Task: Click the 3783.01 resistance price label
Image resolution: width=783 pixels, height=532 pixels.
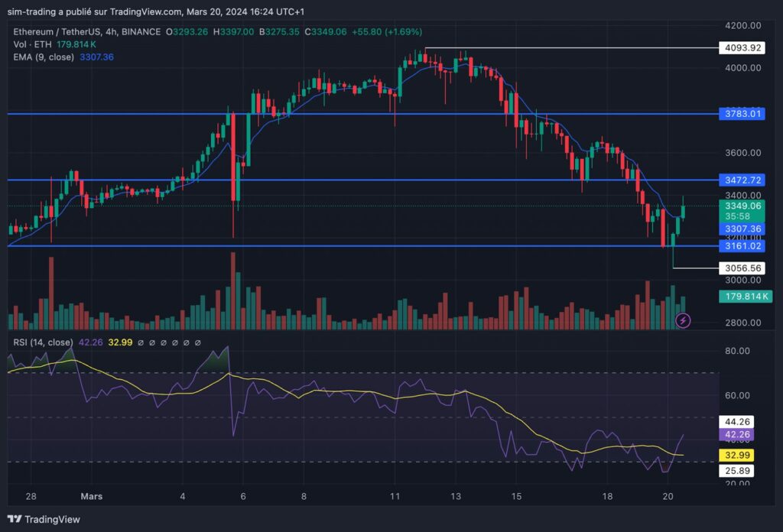Action: (x=742, y=114)
